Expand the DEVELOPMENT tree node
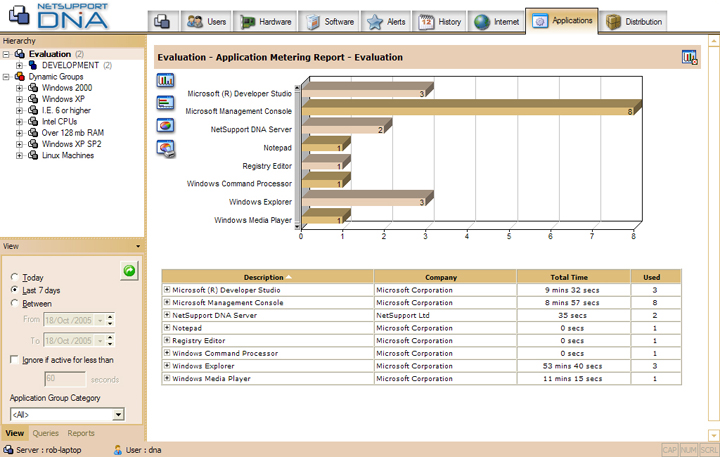This screenshot has width=720, height=457. point(19,65)
